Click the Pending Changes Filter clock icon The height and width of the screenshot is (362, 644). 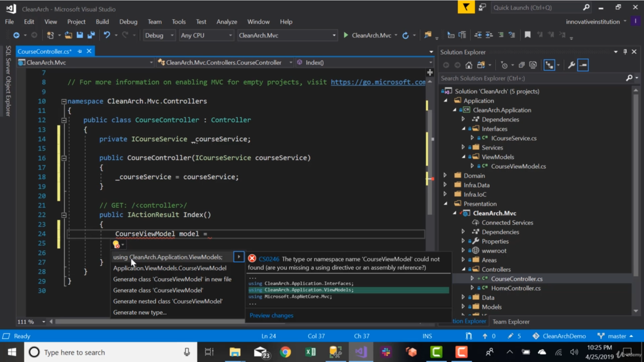click(504, 65)
